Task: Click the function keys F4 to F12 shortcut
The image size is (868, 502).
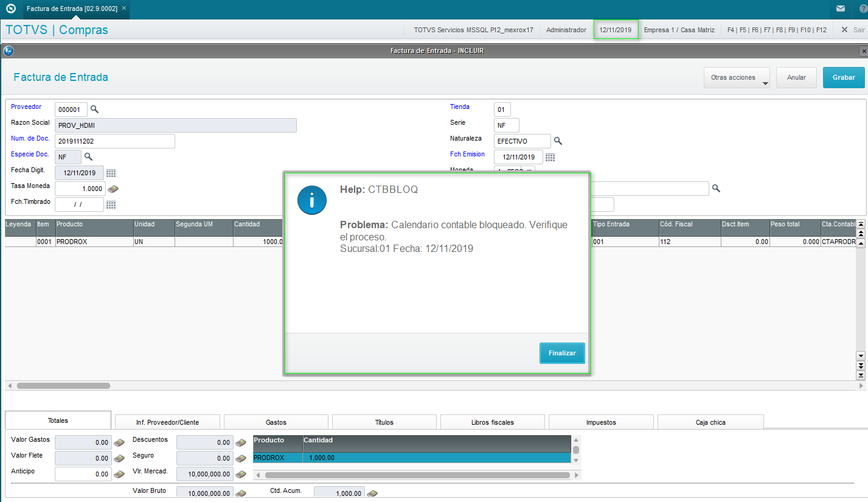Action: (x=777, y=30)
